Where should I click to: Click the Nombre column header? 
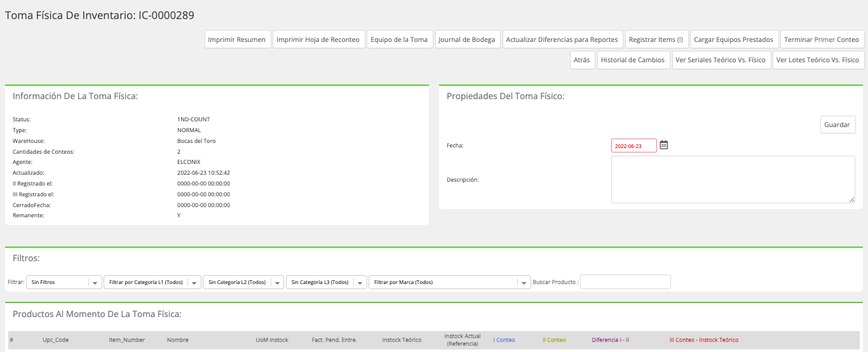click(178, 340)
